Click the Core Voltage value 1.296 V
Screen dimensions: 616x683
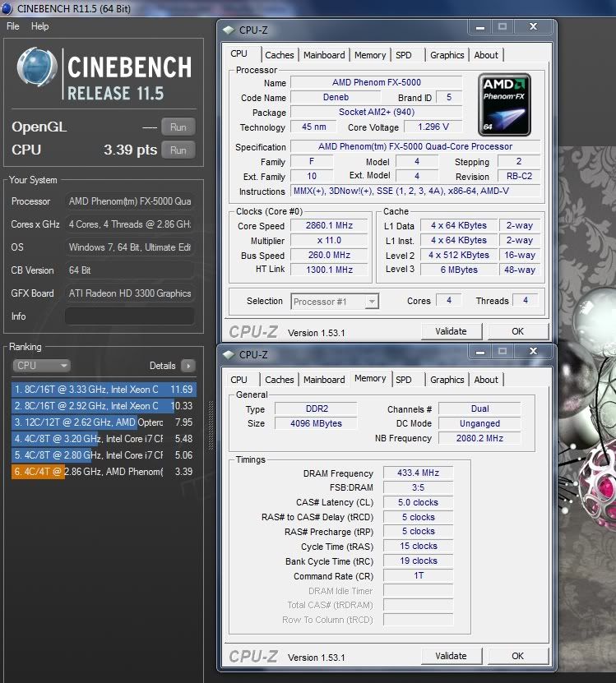pyautogui.click(x=433, y=127)
